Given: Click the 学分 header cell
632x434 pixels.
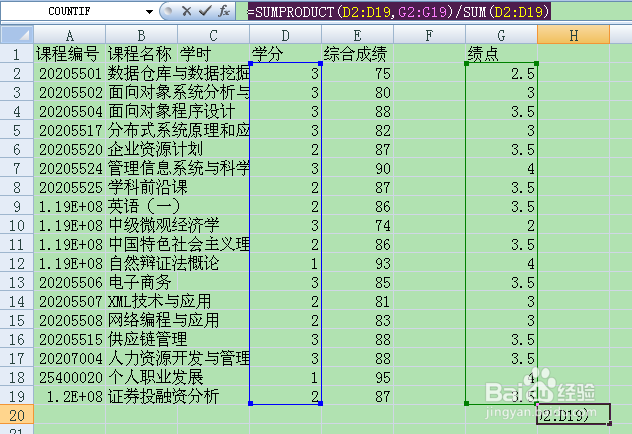Looking at the screenshot, I should click(285, 54).
